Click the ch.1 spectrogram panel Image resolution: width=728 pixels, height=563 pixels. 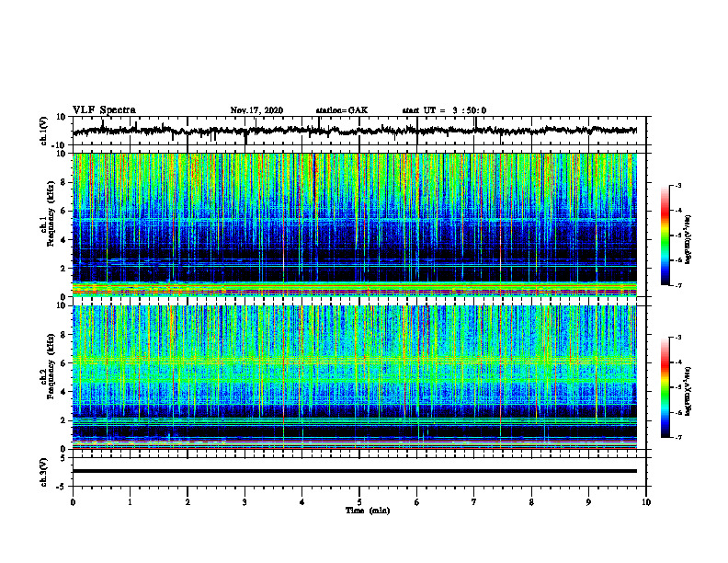pos(355,224)
